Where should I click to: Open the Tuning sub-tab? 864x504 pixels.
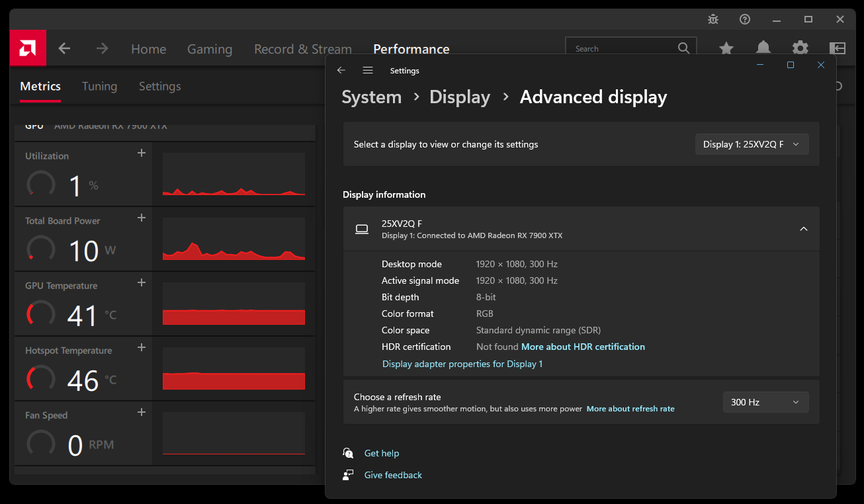coord(99,86)
